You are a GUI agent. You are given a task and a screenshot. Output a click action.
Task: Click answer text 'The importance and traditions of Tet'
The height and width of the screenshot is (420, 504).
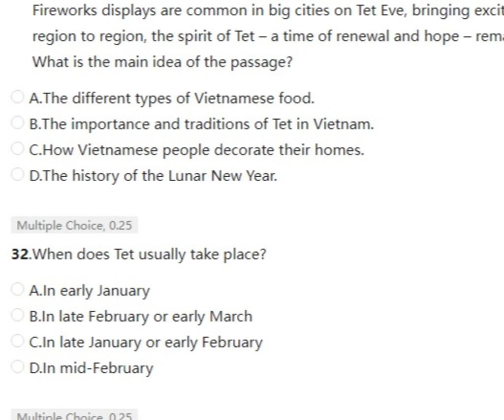point(202,124)
